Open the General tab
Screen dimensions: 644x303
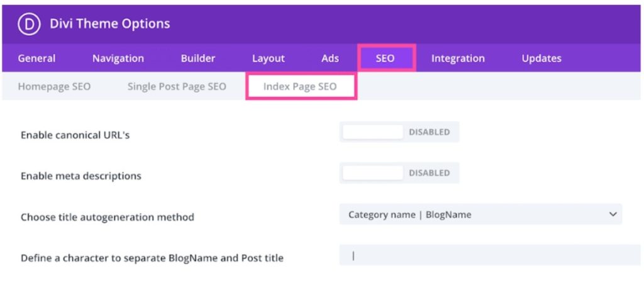coord(36,58)
